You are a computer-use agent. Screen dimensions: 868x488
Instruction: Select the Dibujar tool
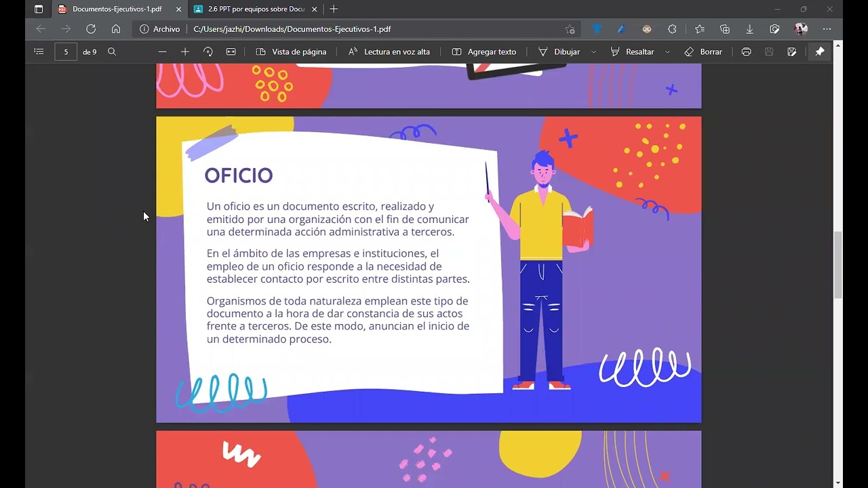(x=559, y=52)
